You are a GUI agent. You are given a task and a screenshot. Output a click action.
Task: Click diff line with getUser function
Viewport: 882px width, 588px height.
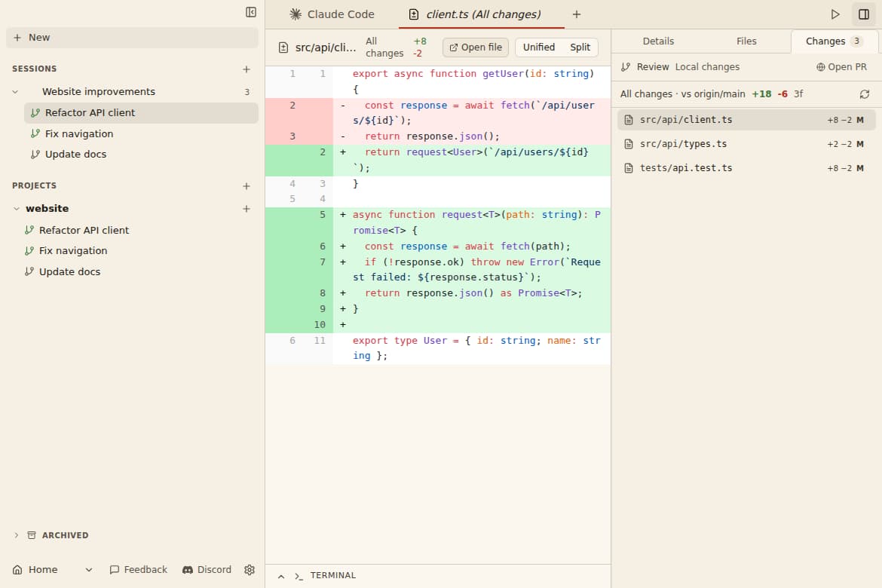[x=438, y=81]
